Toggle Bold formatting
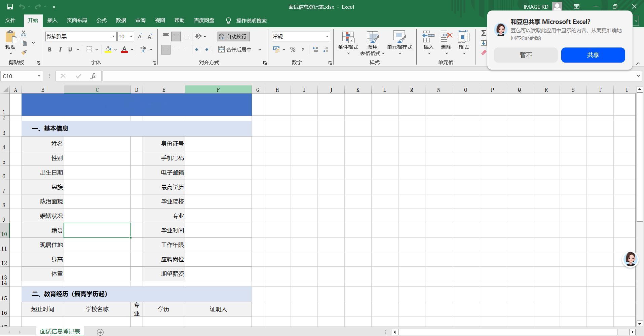 tap(50, 49)
